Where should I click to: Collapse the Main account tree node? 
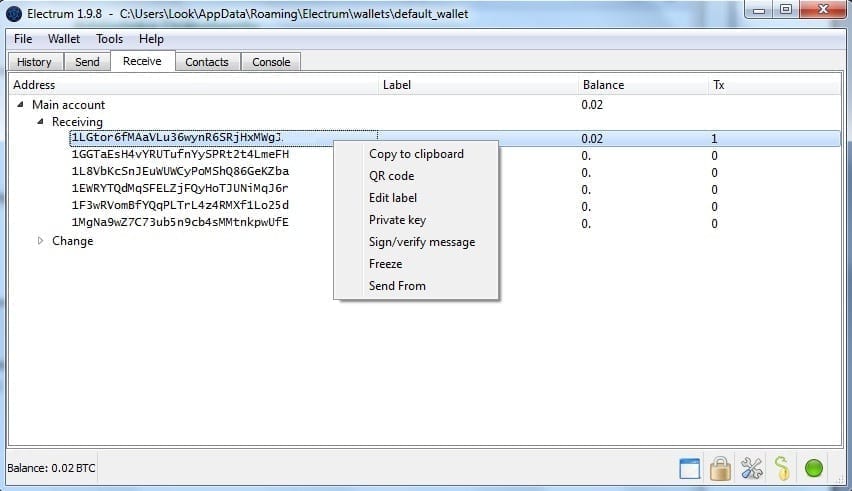pos(20,104)
